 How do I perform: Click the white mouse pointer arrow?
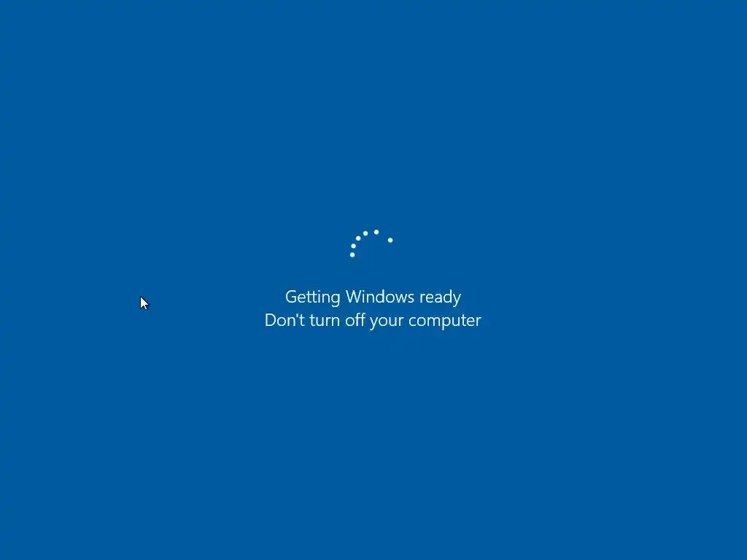coord(144,303)
